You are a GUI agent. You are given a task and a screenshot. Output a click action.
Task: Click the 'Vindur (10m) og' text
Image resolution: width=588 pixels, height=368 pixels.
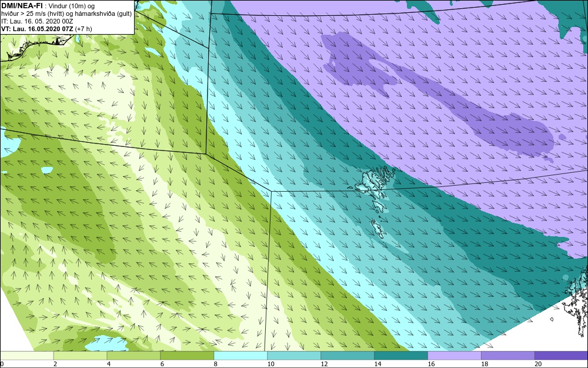click(72, 6)
